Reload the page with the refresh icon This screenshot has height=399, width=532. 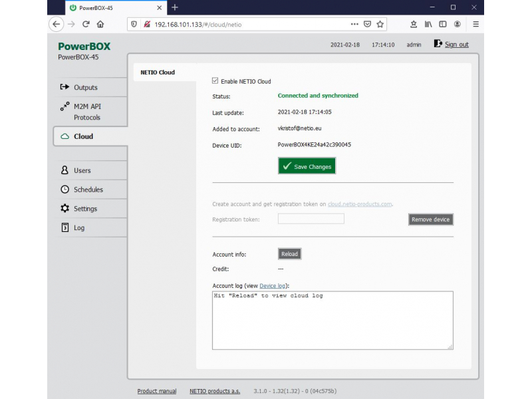click(x=86, y=24)
